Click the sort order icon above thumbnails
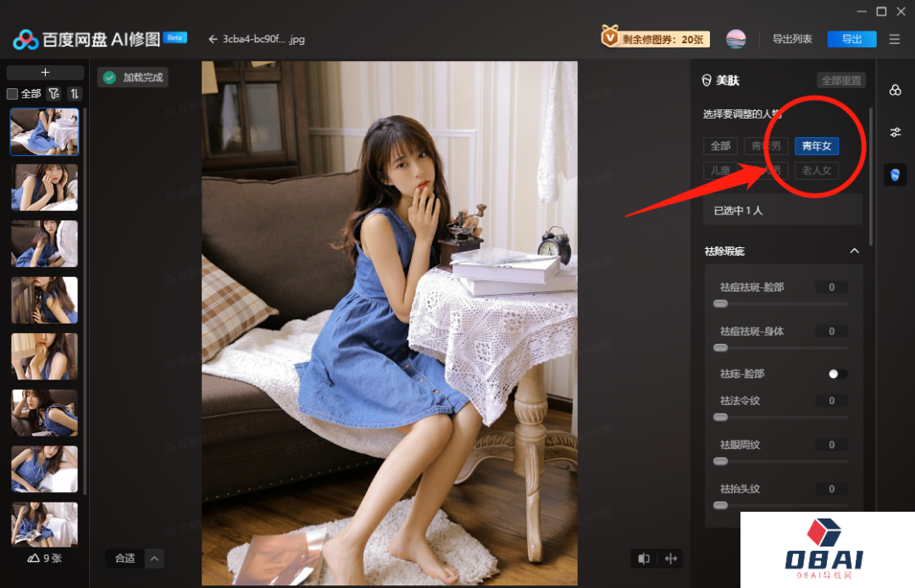Viewport: 915px width, 588px height. click(x=75, y=94)
